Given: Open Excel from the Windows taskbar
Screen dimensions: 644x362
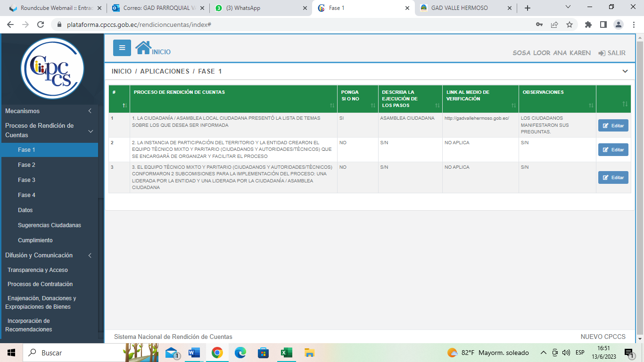Looking at the screenshot, I should click(286, 353).
